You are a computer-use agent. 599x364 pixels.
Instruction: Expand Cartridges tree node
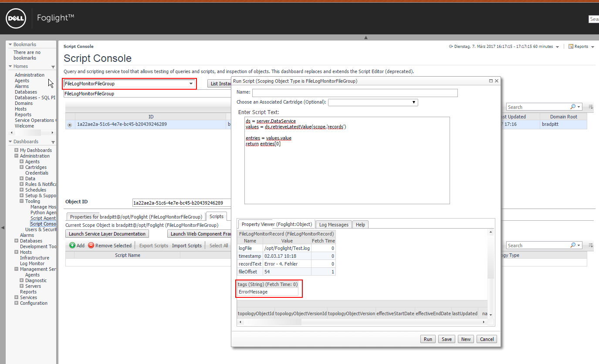pos(21,167)
